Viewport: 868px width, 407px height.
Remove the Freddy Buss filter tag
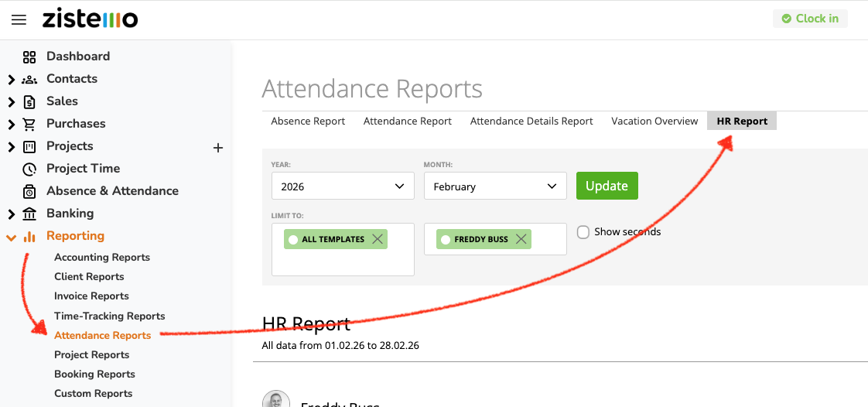click(521, 239)
